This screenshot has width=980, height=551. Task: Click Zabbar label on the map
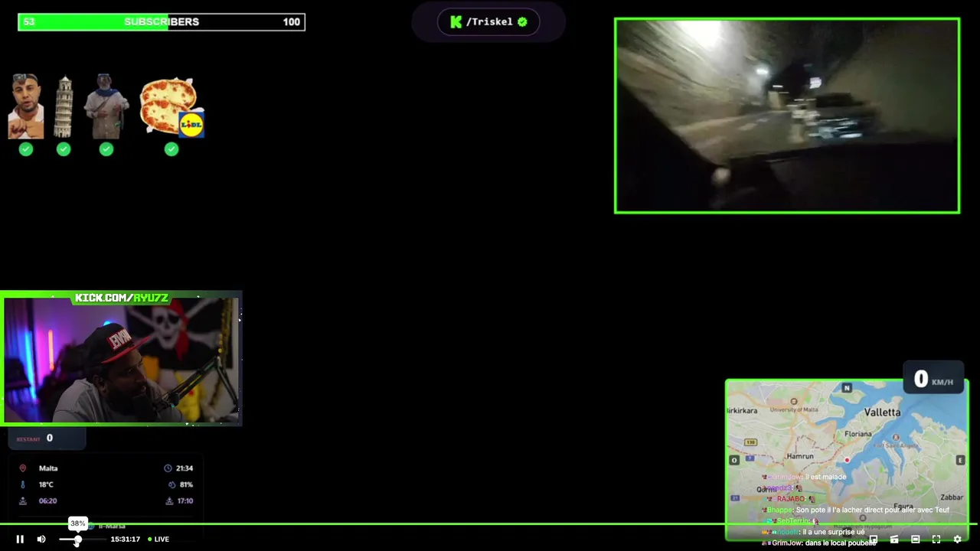952,497
